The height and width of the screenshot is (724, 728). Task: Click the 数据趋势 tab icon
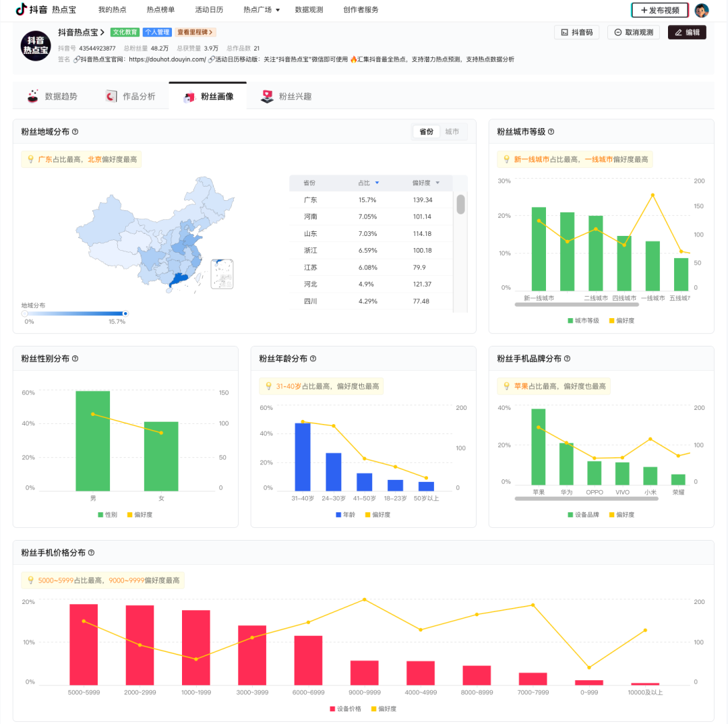coord(32,96)
